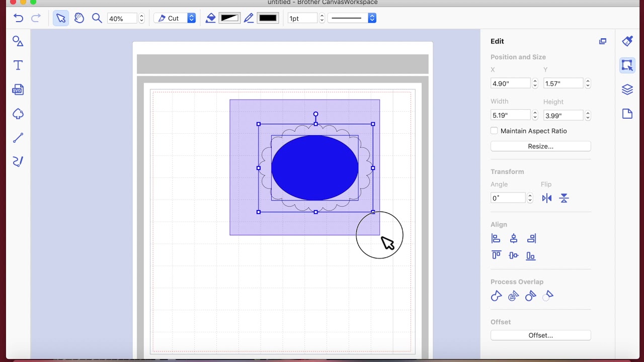The width and height of the screenshot is (644, 362).
Task: Click the X position stepper
Action: [x=535, y=83]
